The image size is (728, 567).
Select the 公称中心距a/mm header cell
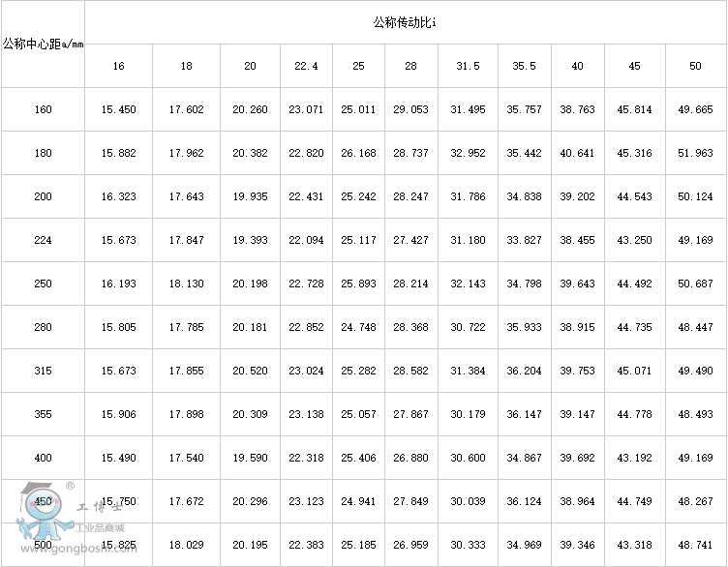pyautogui.click(x=43, y=45)
